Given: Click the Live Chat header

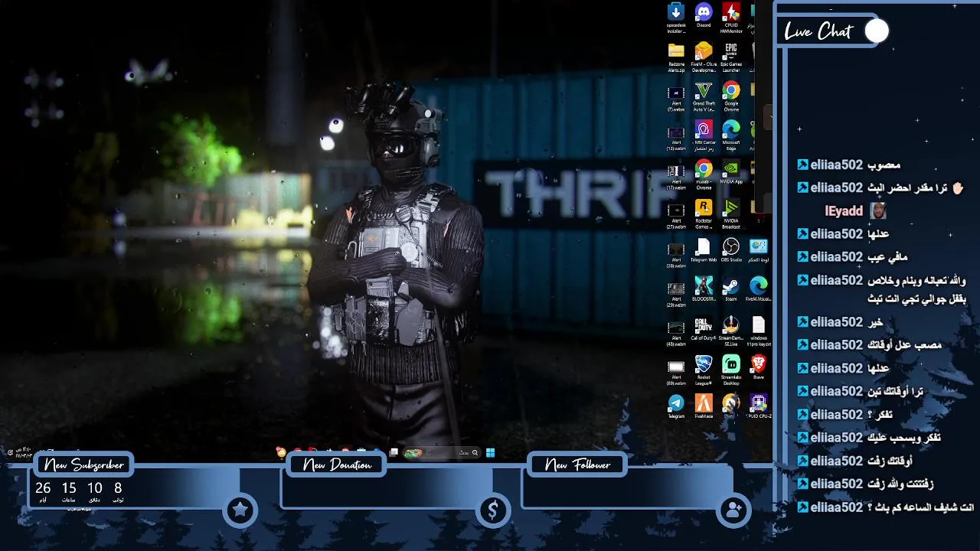Looking at the screenshot, I should (818, 31).
